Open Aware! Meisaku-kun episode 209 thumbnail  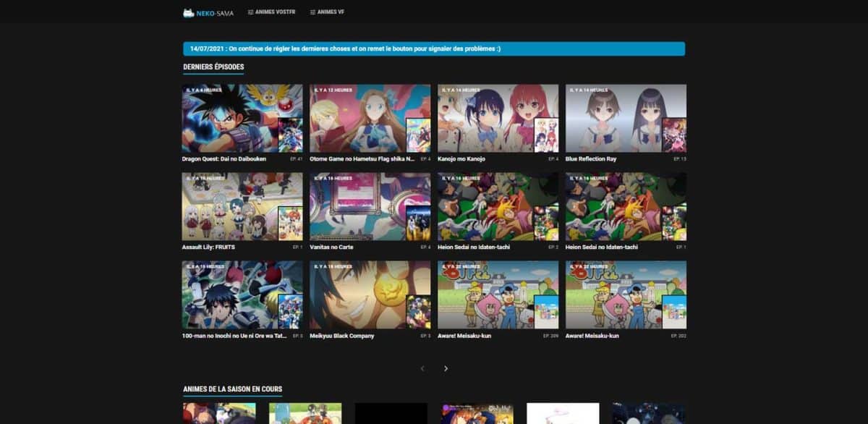point(498,294)
